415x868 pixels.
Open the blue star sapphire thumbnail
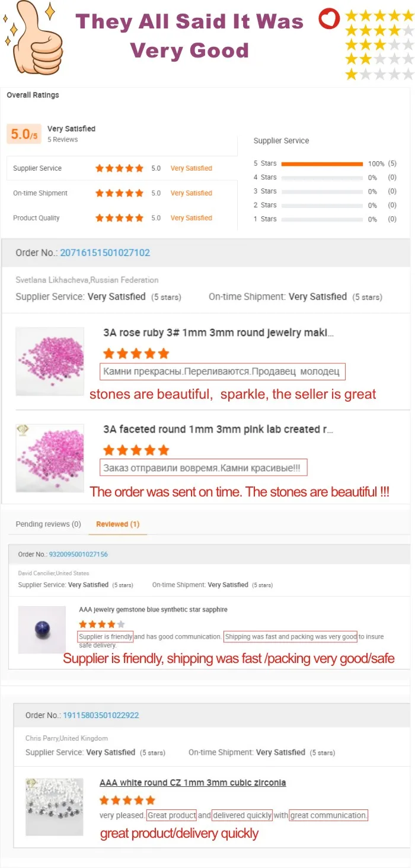tap(42, 629)
